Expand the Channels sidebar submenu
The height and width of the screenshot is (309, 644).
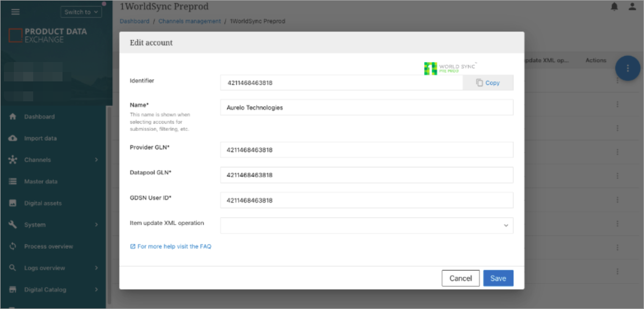[96, 160]
